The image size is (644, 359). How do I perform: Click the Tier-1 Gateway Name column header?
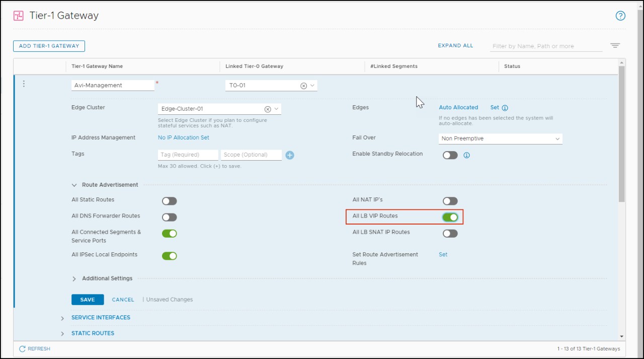tap(97, 66)
